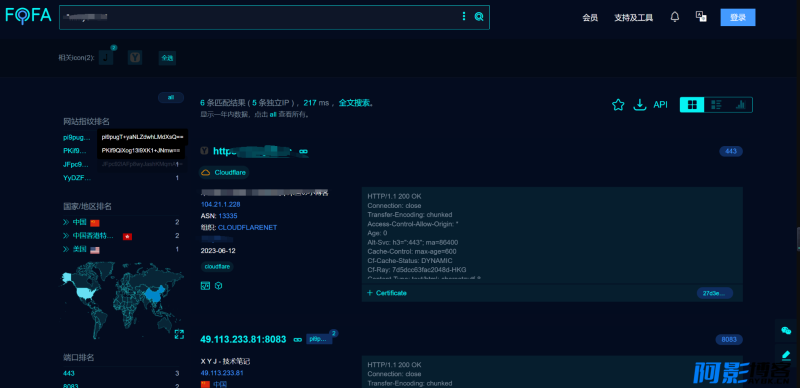800x388 pixels.
Task: Expand the Certificate section
Action: click(387, 293)
